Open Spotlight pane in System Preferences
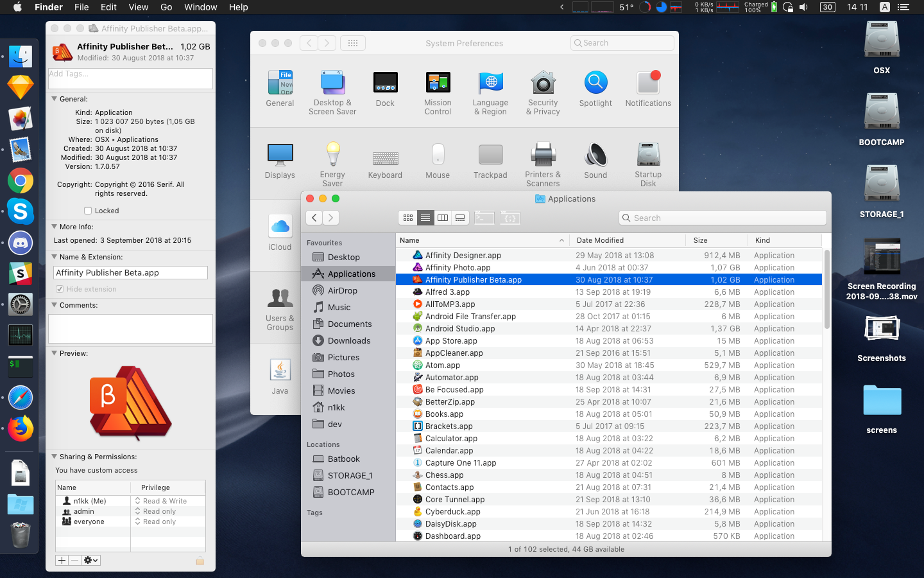Viewport: 924px width, 578px height. (595, 89)
